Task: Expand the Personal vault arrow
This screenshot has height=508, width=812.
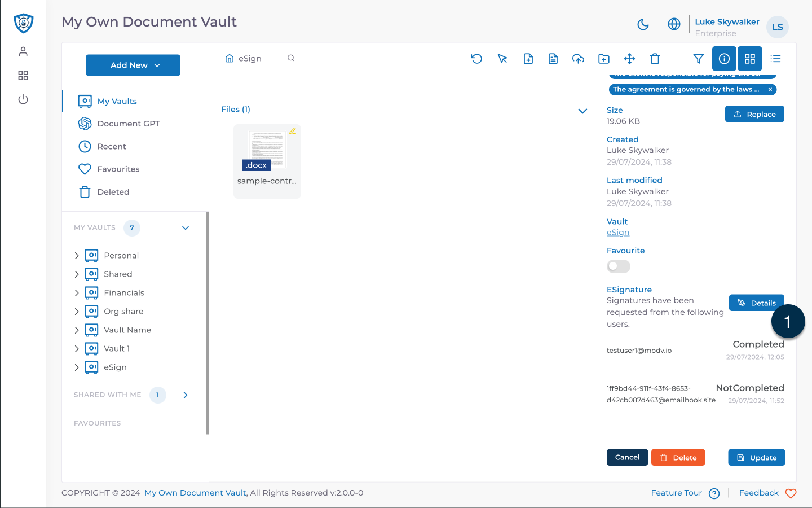Action: (77, 256)
